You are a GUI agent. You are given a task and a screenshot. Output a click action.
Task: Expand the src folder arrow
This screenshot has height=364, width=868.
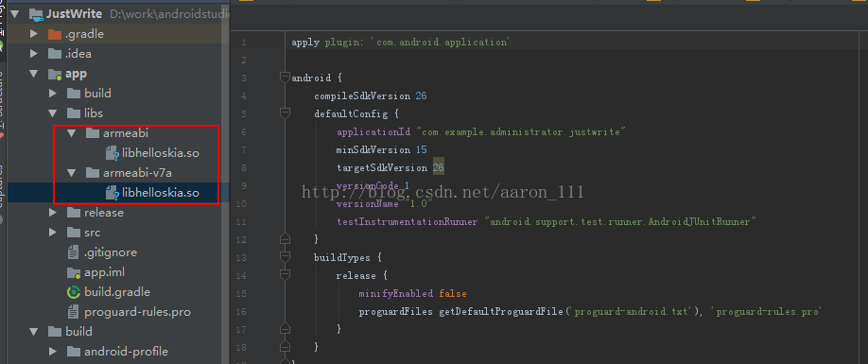pyautogui.click(x=53, y=233)
